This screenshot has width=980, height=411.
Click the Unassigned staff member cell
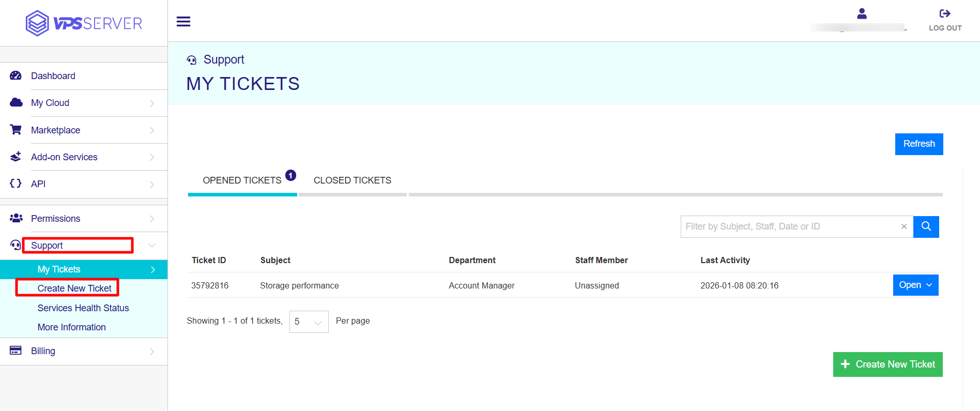(597, 285)
